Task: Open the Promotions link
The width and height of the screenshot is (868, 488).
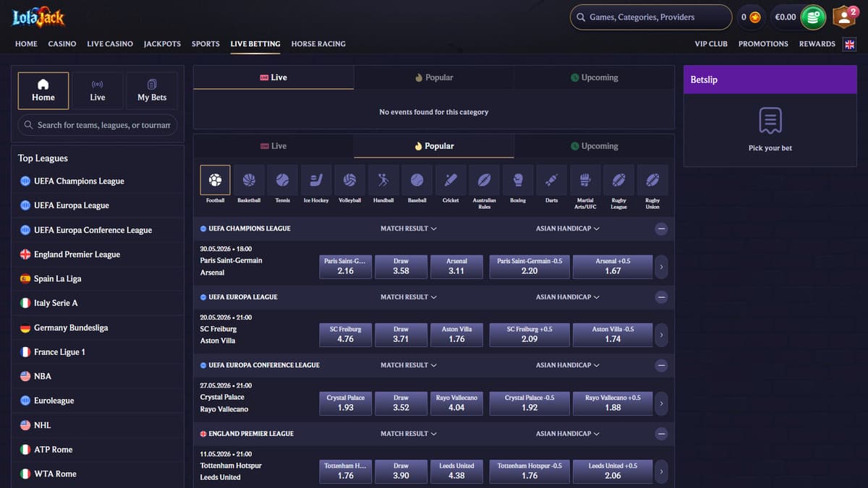Action: tap(763, 44)
